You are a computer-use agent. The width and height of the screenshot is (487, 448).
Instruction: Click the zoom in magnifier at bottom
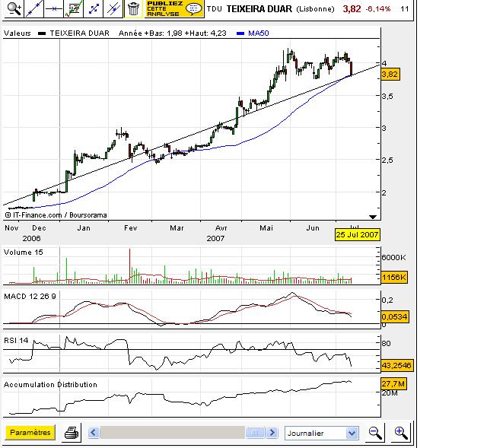400,433
